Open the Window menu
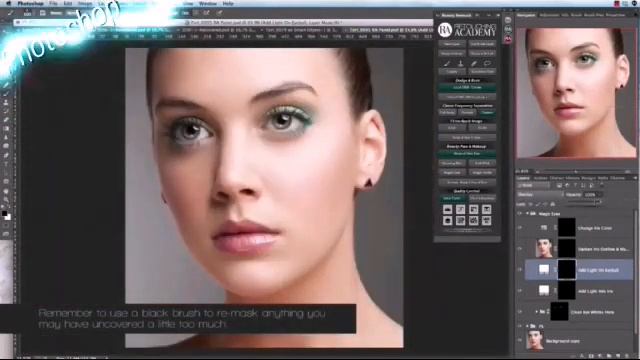 click(208, 3)
